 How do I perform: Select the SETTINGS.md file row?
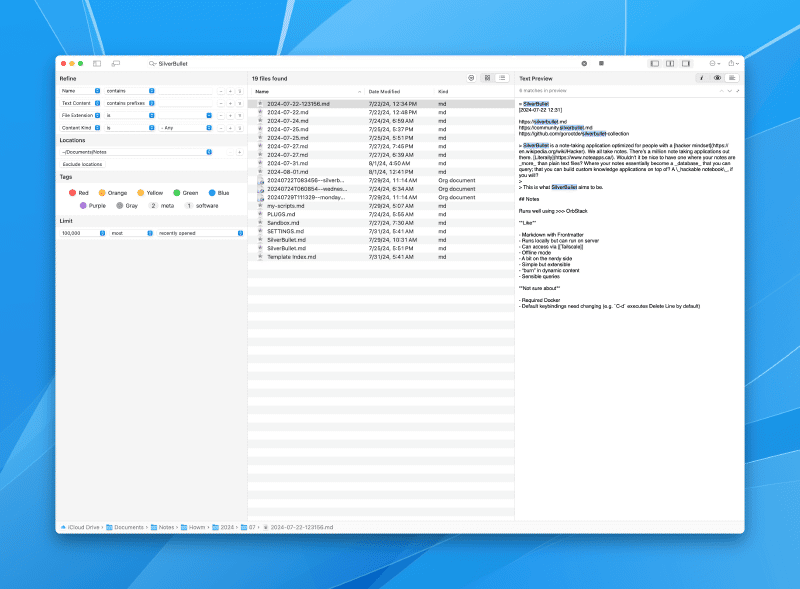[x=286, y=230]
